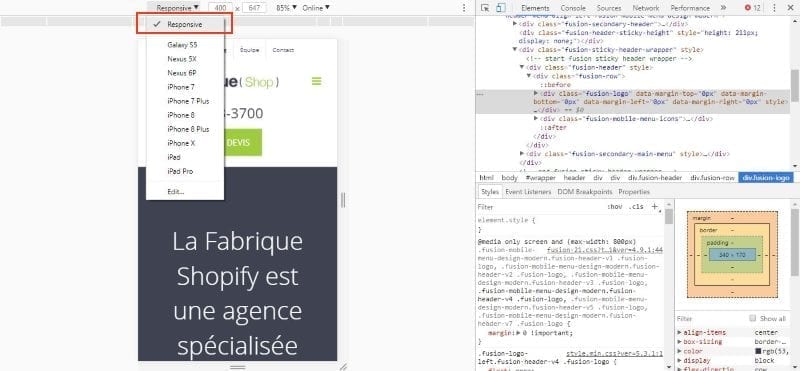
Task: Collapse fusion-row div node
Action: click(529, 76)
